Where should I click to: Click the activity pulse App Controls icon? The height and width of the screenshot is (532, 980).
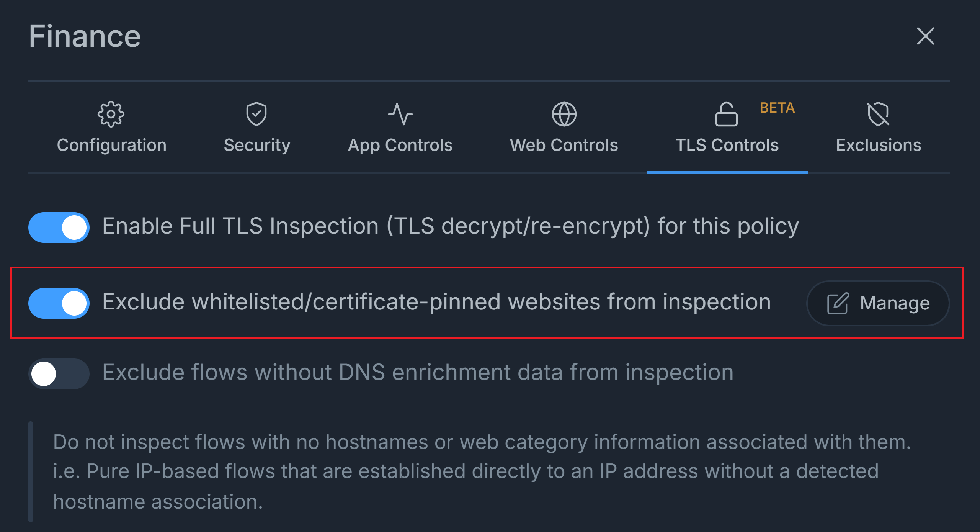(x=400, y=114)
